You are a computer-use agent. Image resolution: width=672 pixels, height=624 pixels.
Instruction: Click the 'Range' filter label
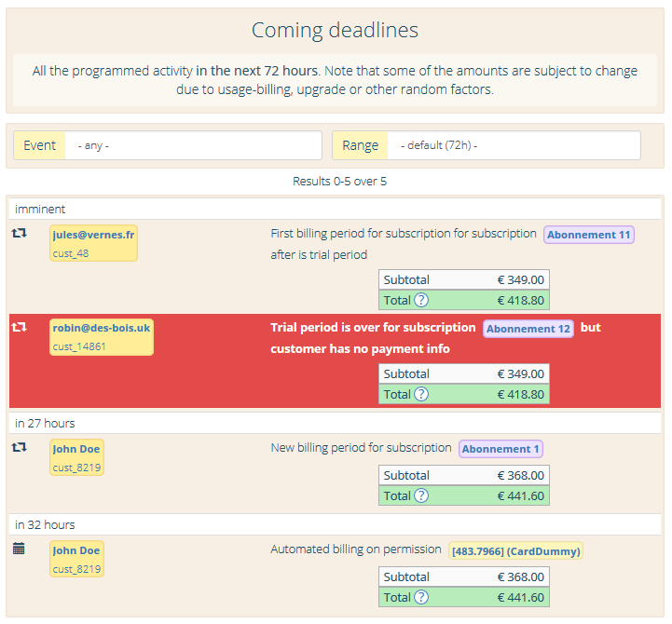tap(360, 145)
